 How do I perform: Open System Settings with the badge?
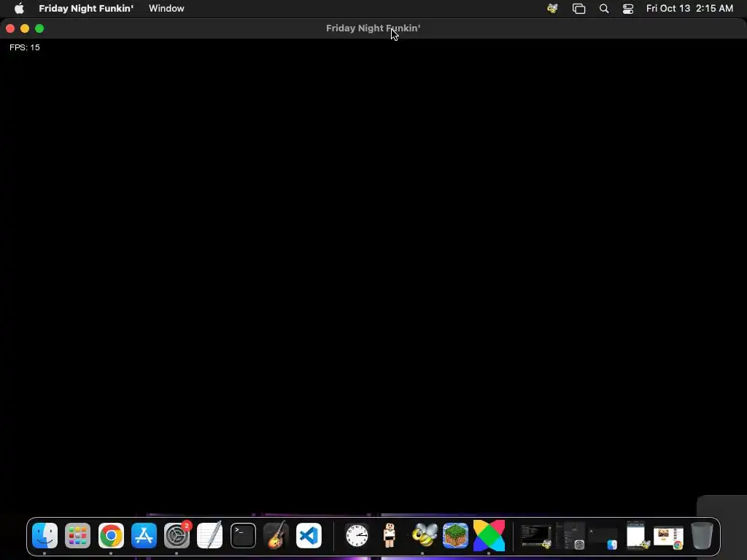tap(177, 536)
